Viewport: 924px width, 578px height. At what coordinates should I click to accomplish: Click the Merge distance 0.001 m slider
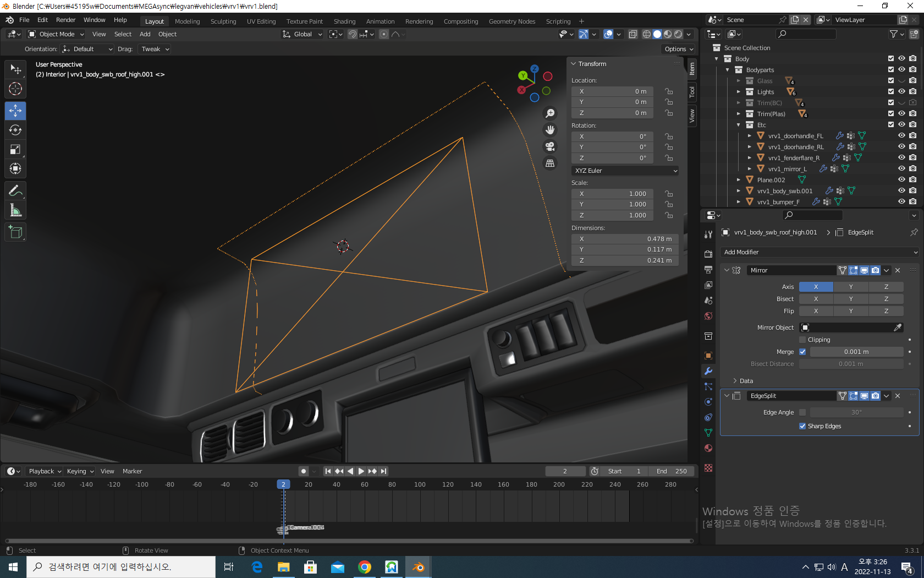point(856,352)
